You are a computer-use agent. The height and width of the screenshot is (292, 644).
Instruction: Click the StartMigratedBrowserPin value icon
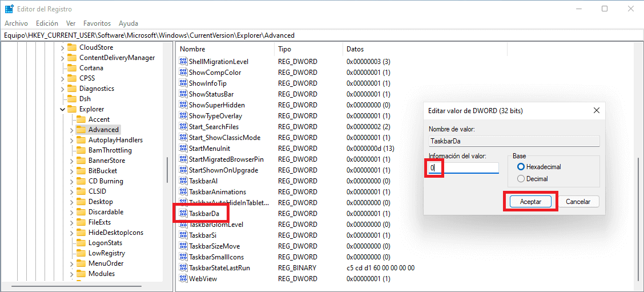pos(183,159)
